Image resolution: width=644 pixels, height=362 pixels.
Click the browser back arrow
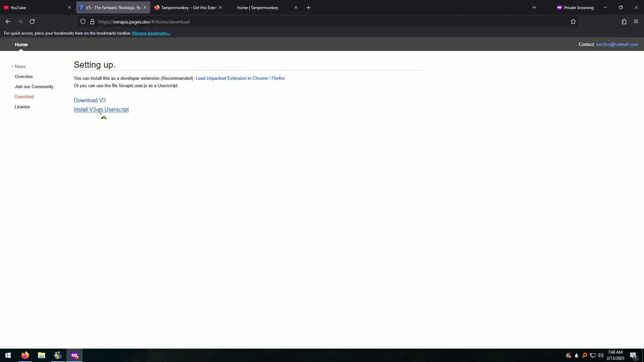8,21
